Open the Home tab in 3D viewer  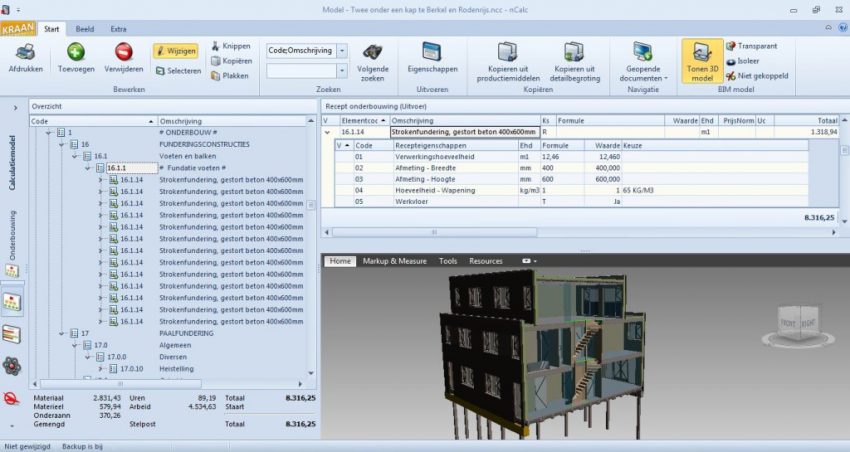(340, 261)
